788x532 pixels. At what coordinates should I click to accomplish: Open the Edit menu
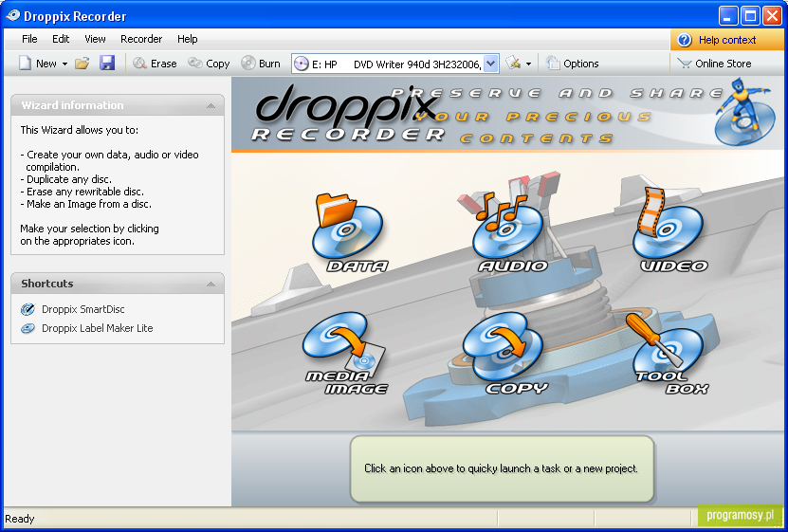click(61, 39)
